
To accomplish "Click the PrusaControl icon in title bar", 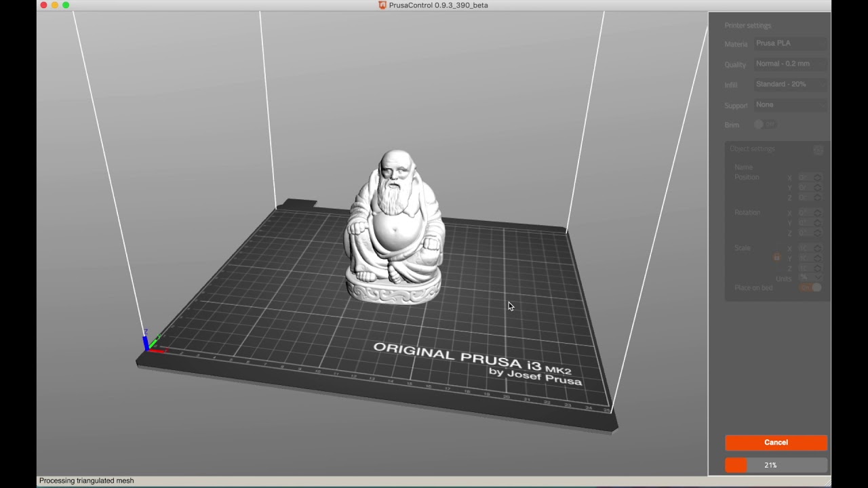I will [x=382, y=5].
